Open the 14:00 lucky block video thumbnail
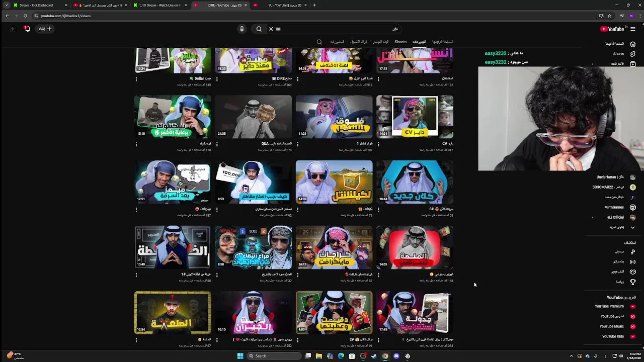Viewport: 644px width, 362px height. (x=334, y=182)
